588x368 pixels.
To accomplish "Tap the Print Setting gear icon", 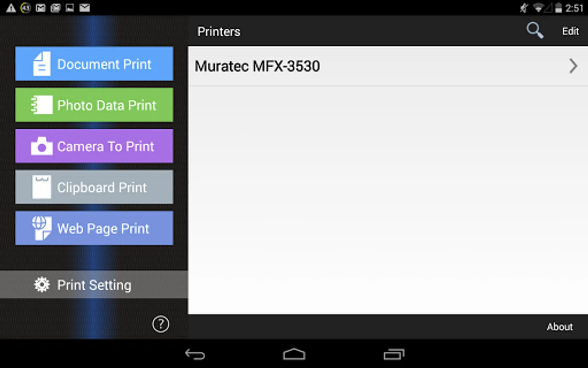I will [x=42, y=285].
